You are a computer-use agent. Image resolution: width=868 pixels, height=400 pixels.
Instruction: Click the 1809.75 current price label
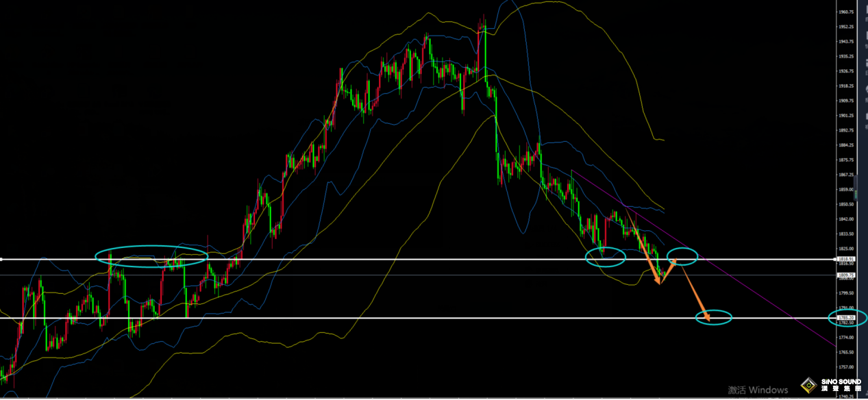pyautogui.click(x=845, y=275)
